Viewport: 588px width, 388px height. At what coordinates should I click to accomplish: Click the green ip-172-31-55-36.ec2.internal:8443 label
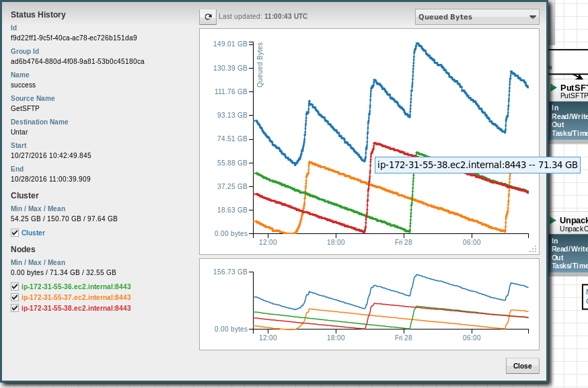pos(76,286)
